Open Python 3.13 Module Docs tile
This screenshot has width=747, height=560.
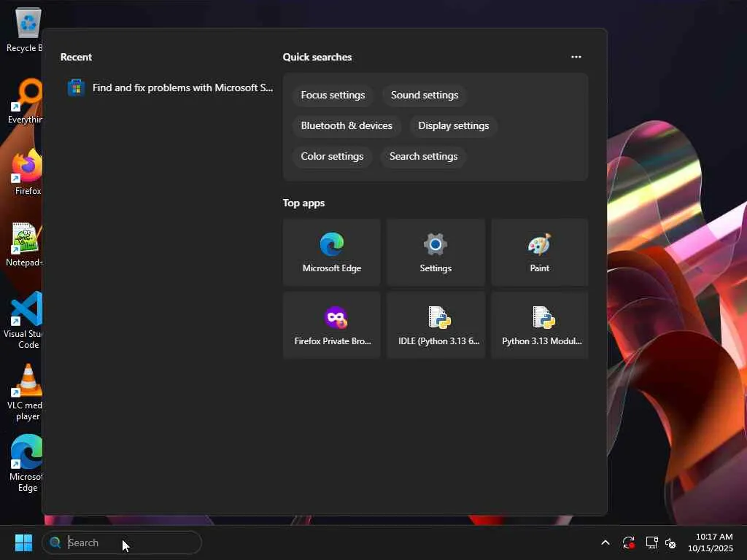pyautogui.click(x=539, y=325)
